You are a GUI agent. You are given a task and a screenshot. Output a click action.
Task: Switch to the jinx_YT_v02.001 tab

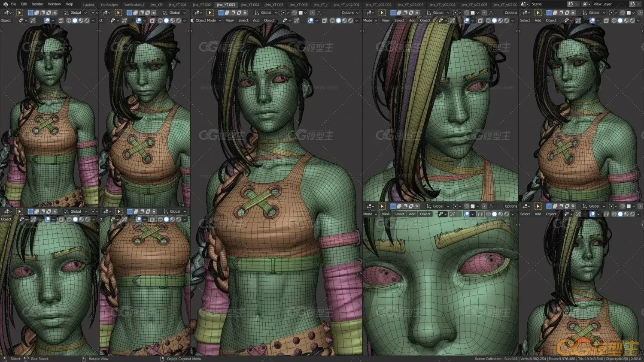(346, 5)
